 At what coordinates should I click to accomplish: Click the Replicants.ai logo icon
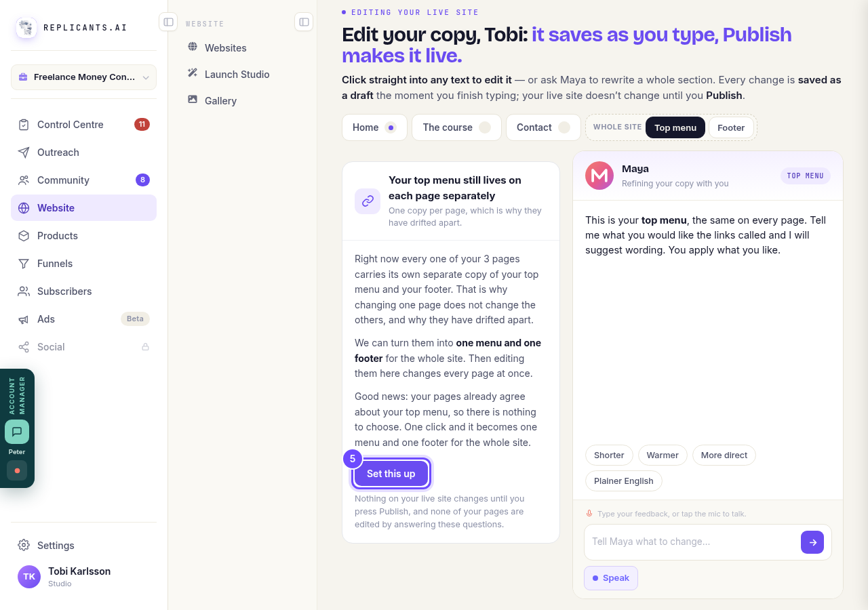pos(26,28)
